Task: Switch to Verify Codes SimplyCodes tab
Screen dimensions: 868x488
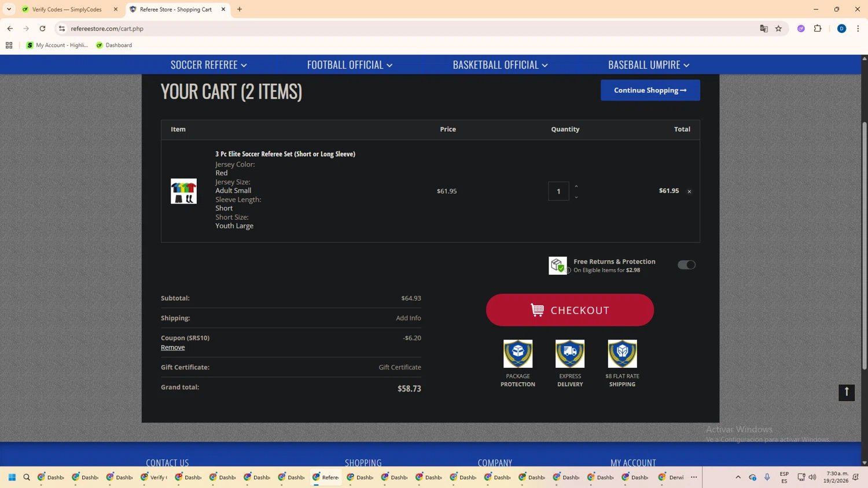Action: [68, 9]
